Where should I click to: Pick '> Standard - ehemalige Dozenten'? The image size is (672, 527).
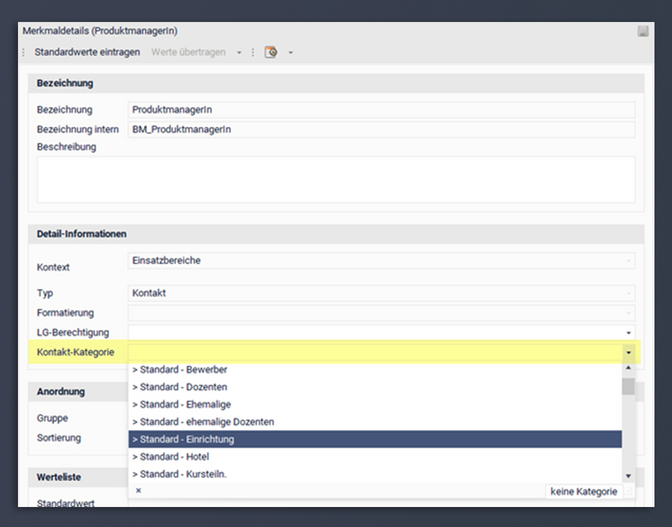coord(374,422)
